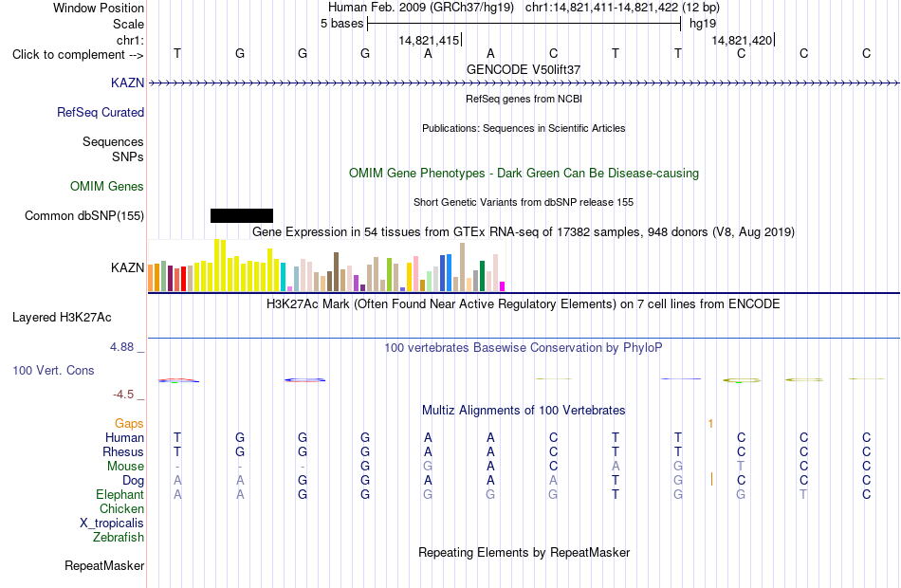The width and height of the screenshot is (901, 588).
Task: Click the 14,821,420 coordinate marker
Action: [743, 40]
